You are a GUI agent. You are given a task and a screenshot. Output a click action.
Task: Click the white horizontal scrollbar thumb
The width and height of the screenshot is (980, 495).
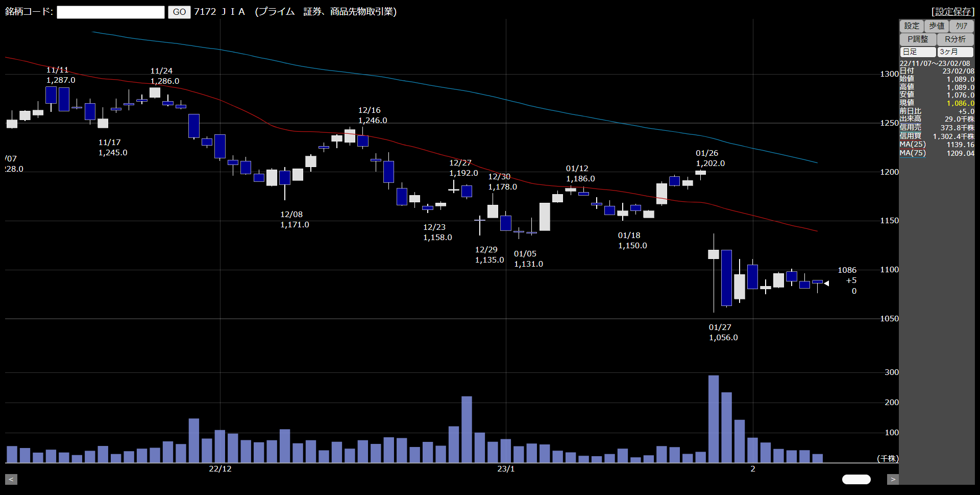tap(856, 479)
